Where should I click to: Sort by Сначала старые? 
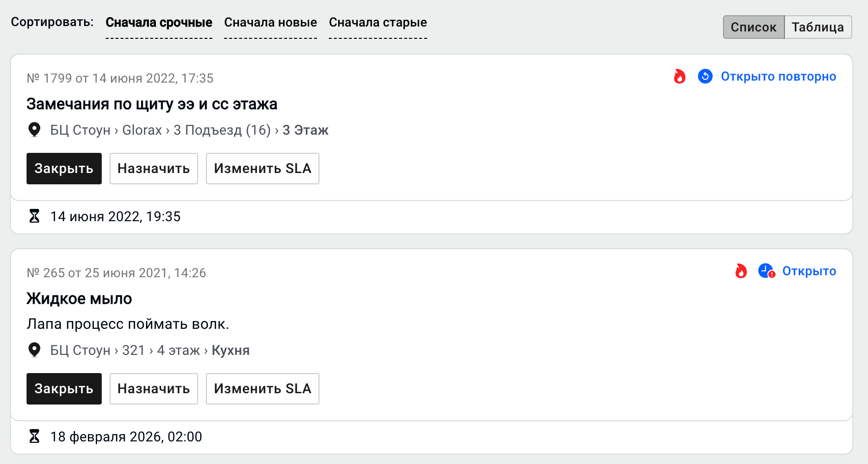[x=377, y=23]
